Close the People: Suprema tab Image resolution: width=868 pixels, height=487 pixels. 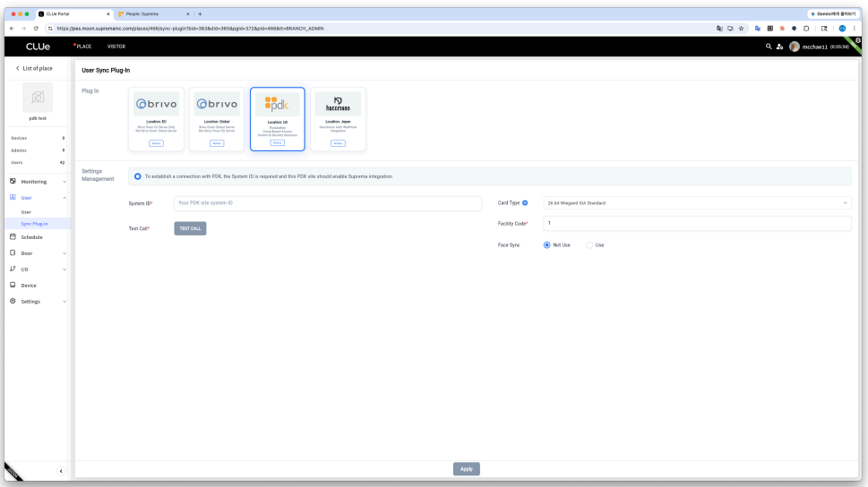[187, 13]
